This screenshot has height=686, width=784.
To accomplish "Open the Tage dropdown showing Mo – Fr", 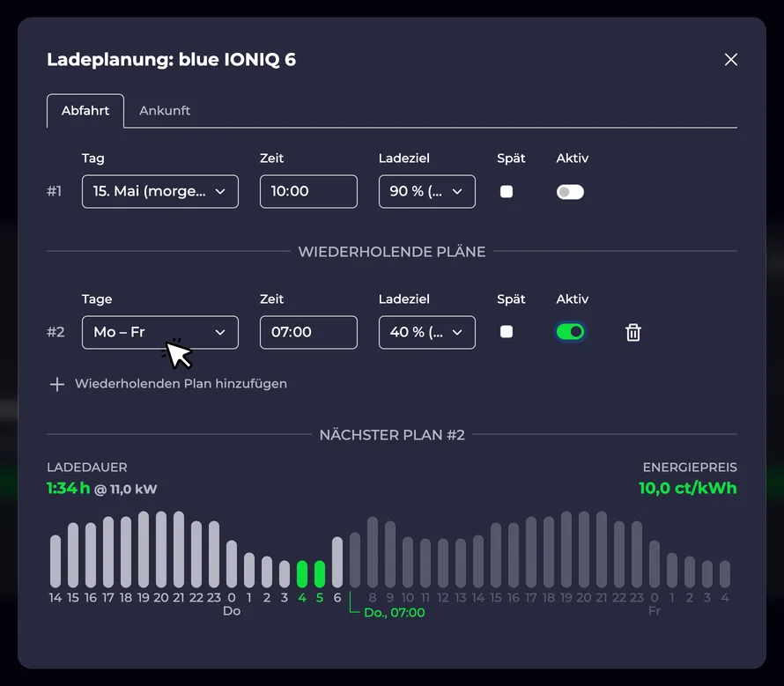I will (160, 332).
